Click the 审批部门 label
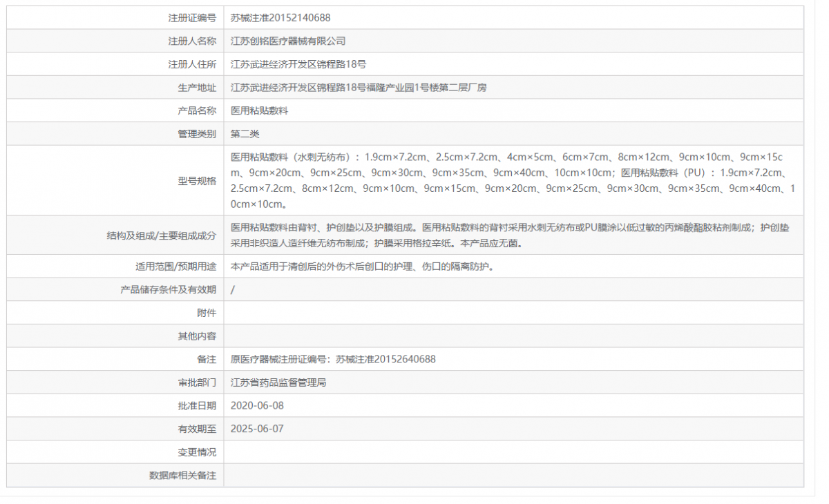Viewport: 829px width, 504px height. point(197,382)
